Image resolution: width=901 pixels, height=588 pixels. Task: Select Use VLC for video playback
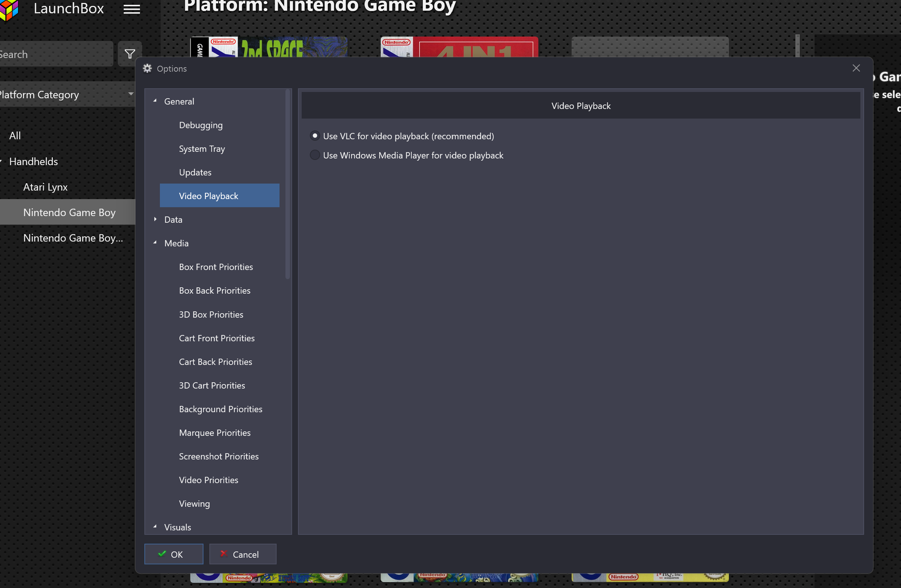point(315,136)
